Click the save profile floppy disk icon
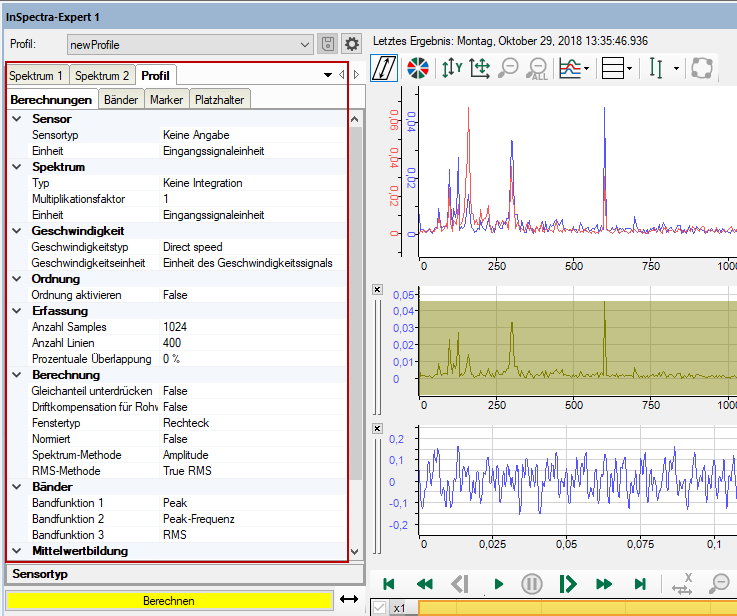The width and height of the screenshot is (737, 616). [x=328, y=44]
